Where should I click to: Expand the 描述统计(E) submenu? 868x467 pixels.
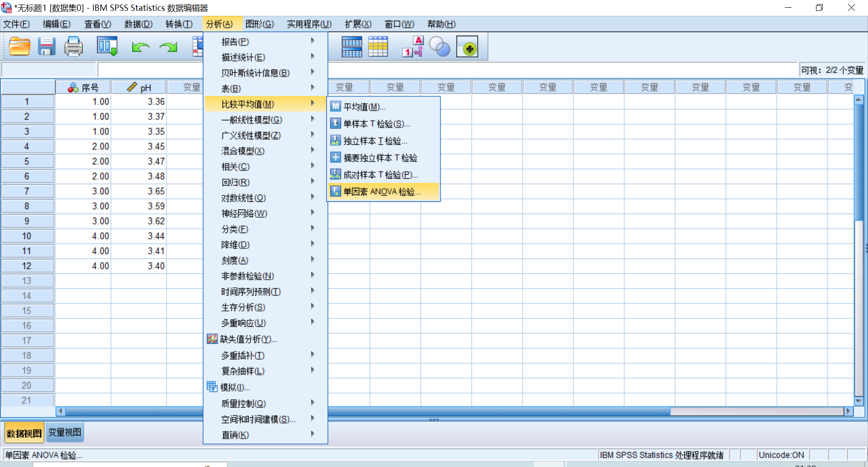click(243, 57)
